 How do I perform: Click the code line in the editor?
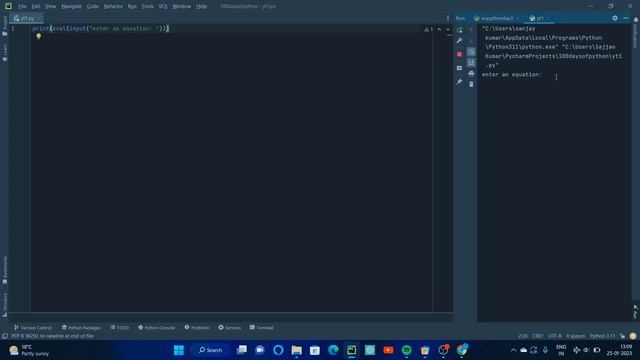tap(100, 29)
